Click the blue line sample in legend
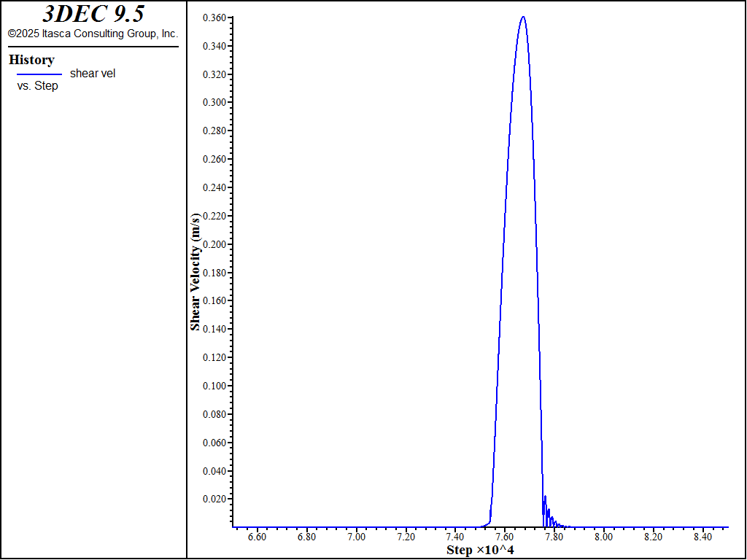747x560 pixels. coord(39,74)
